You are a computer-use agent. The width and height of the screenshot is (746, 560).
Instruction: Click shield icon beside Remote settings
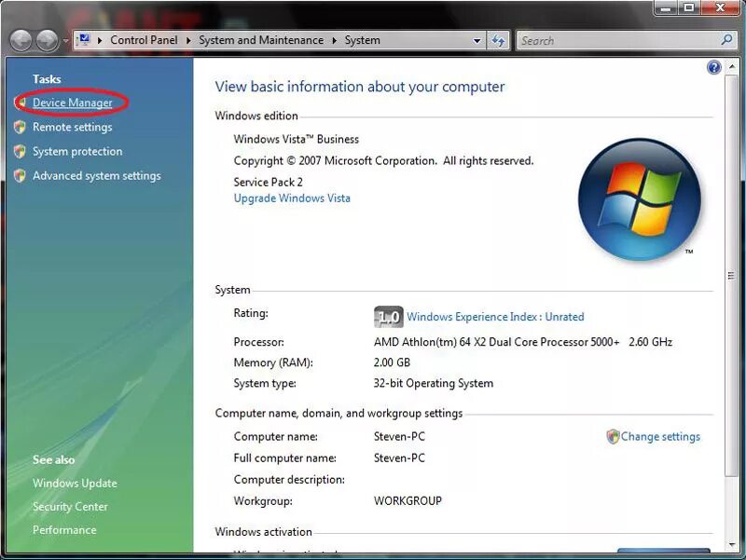[20, 127]
